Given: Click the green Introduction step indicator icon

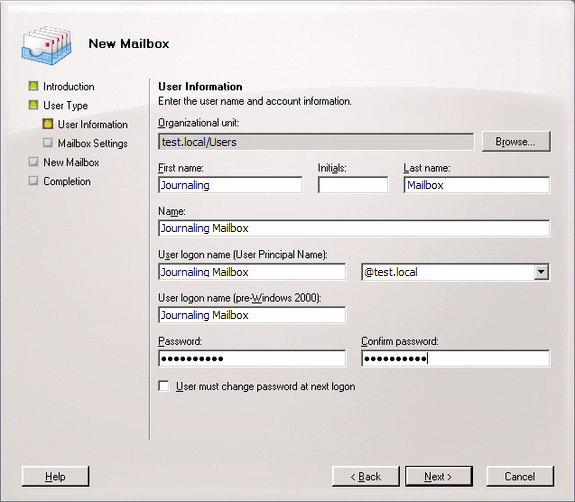Looking at the screenshot, I should [x=33, y=86].
